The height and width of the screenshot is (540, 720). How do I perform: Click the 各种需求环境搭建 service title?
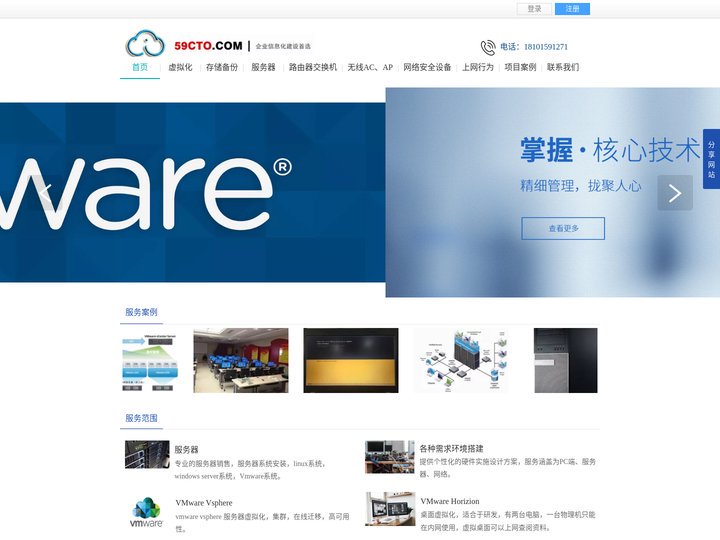tap(451, 449)
